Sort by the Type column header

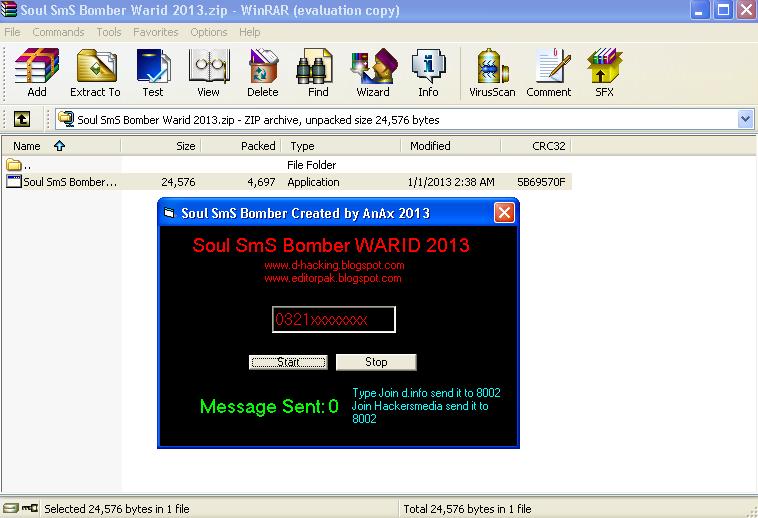click(x=342, y=146)
